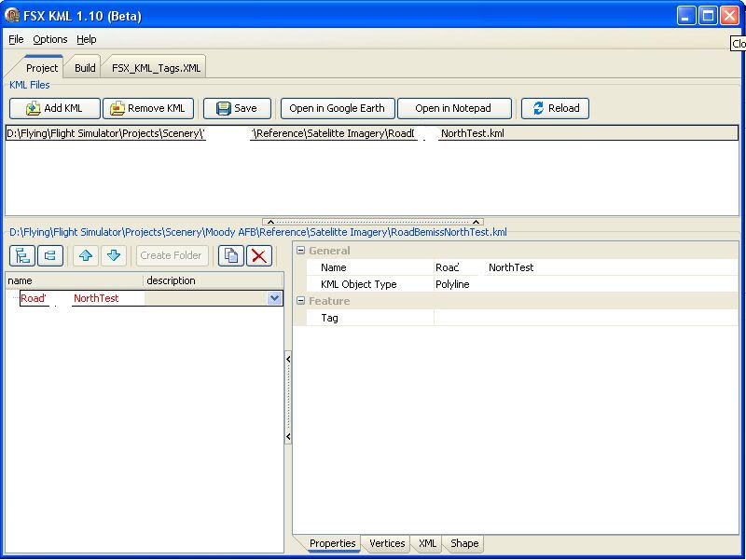Open the dropdown on the Road NorthTest row
Viewport: 746px width, 560px height.
(x=273, y=297)
